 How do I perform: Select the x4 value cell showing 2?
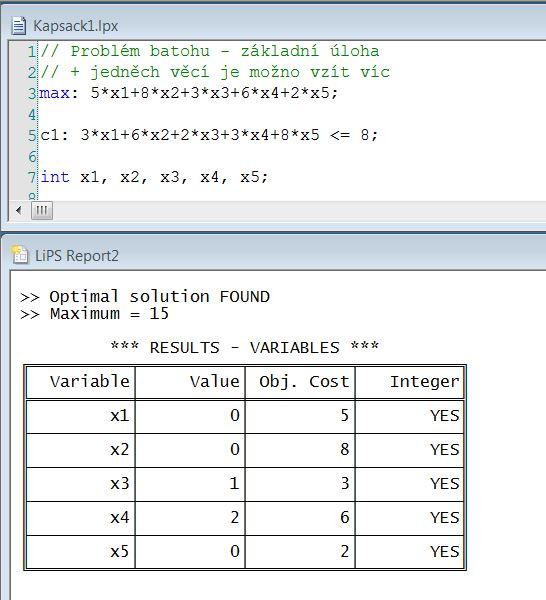(x=190, y=518)
